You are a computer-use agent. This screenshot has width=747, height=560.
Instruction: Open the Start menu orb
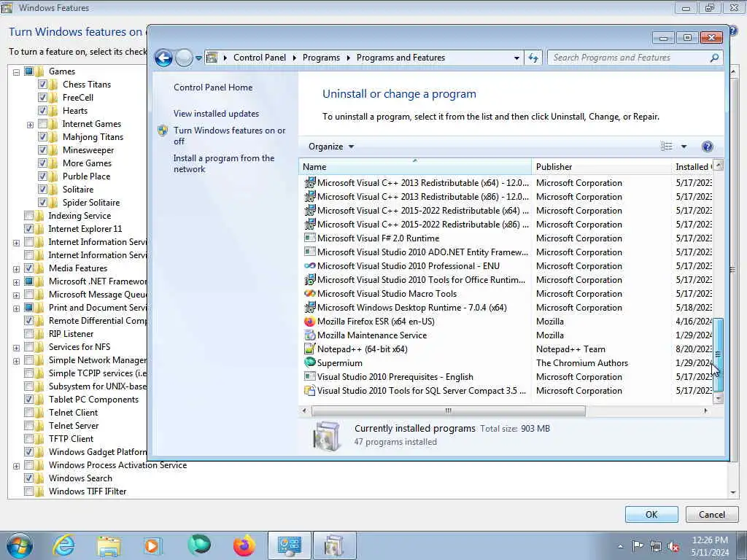pos(19,545)
